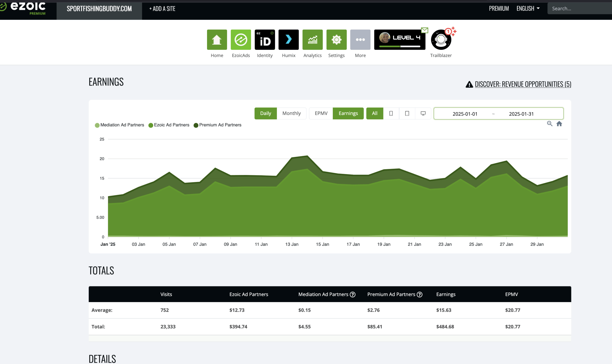Switch the chart to Daily view
Image resolution: width=612 pixels, height=364 pixels.
coord(266,113)
